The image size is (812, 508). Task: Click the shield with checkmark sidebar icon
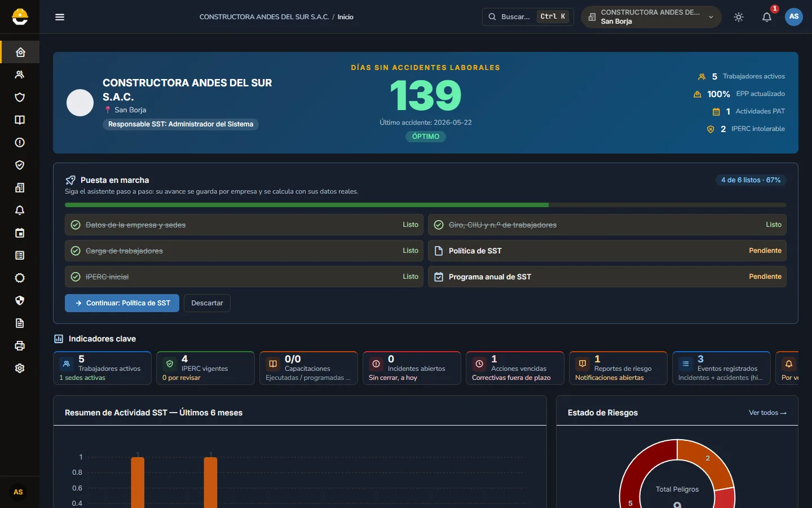[20, 165]
